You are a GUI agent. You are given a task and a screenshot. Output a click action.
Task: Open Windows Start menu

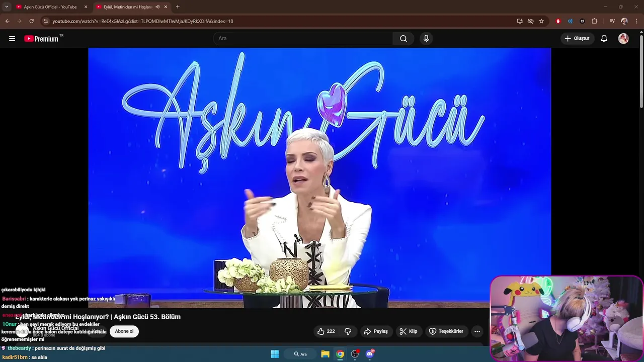[x=275, y=354]
